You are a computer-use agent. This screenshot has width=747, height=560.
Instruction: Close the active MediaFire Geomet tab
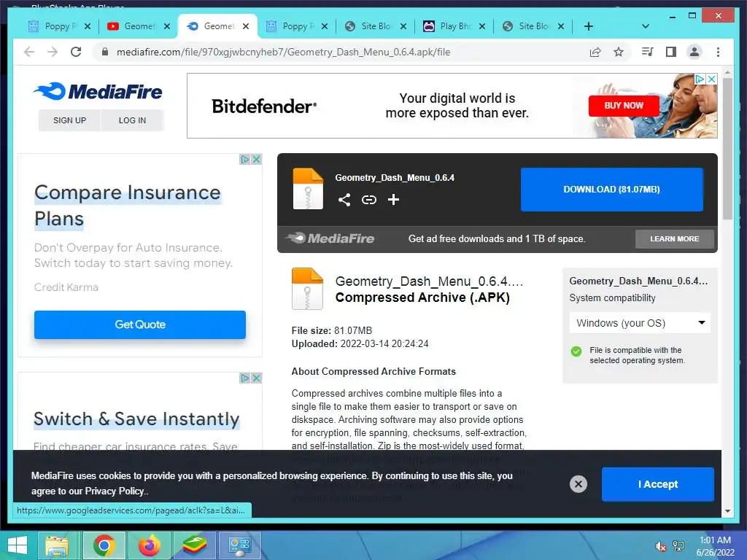pyautogui.click(x=246, y=26)
